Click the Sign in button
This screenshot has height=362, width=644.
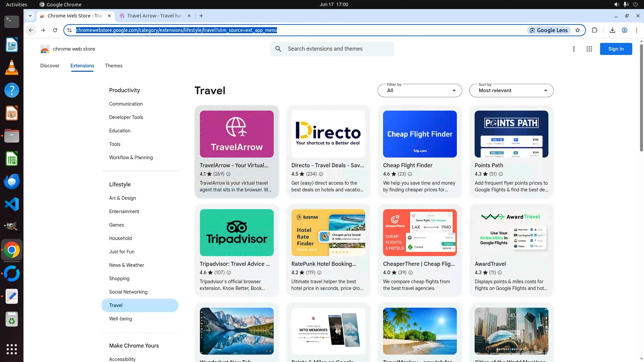click(616, 49)
